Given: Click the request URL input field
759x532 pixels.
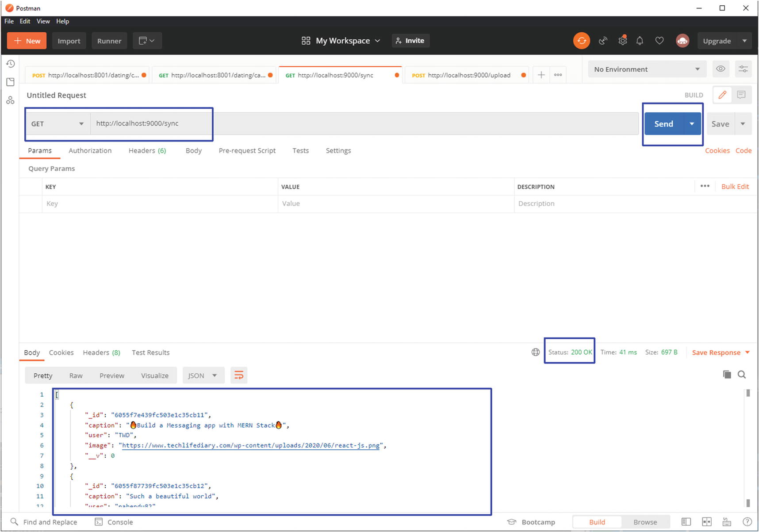Looking at the screenshot, I should point(363,123).
